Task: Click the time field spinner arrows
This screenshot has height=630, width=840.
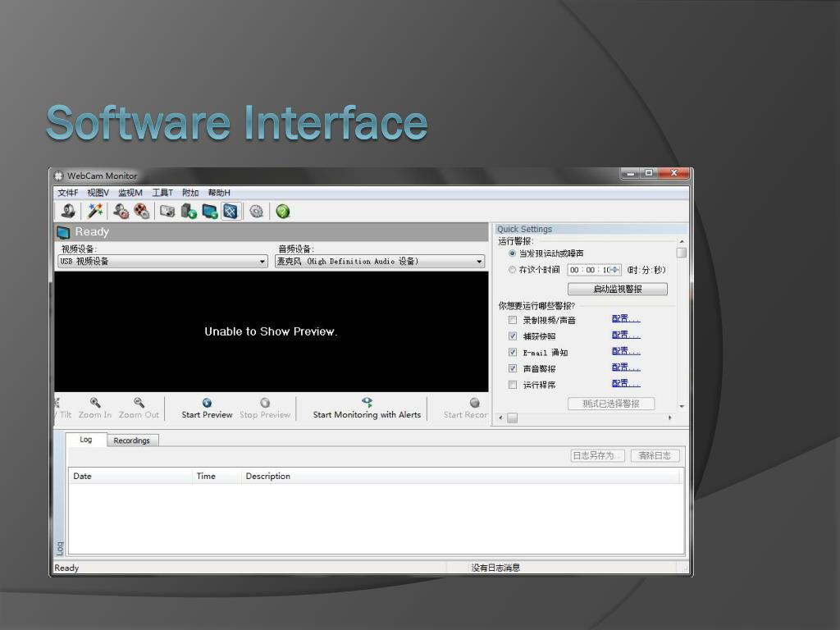Action: 615,270
